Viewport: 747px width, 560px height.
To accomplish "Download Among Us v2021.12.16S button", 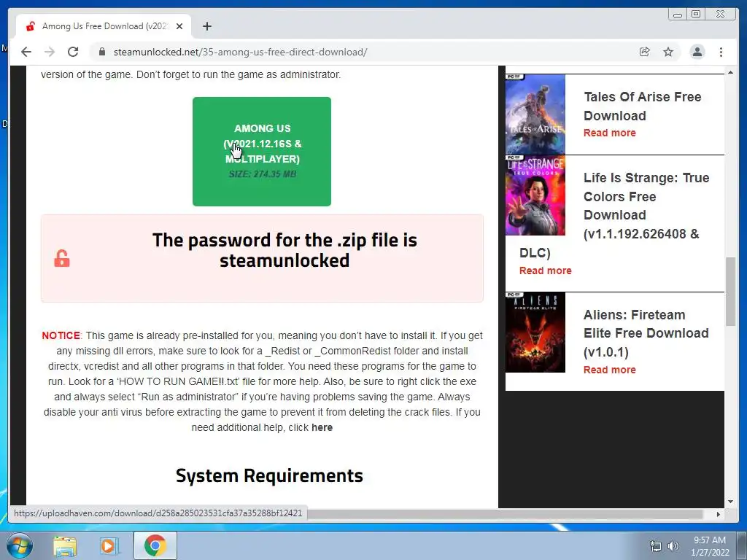I will [262, 152].
